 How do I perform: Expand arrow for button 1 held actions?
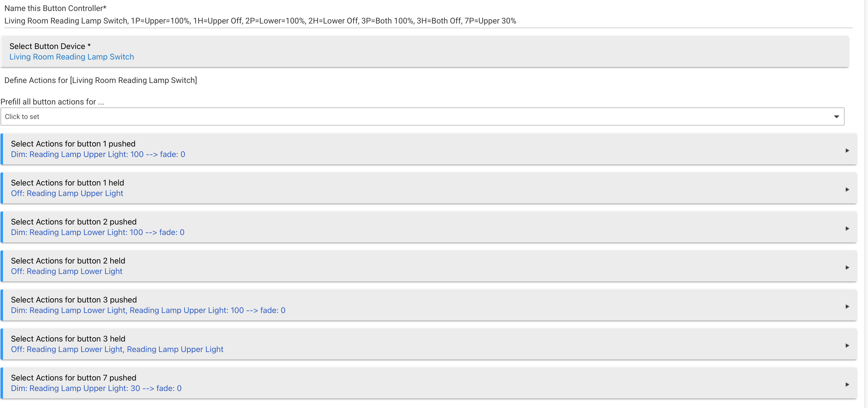[847, 190]
